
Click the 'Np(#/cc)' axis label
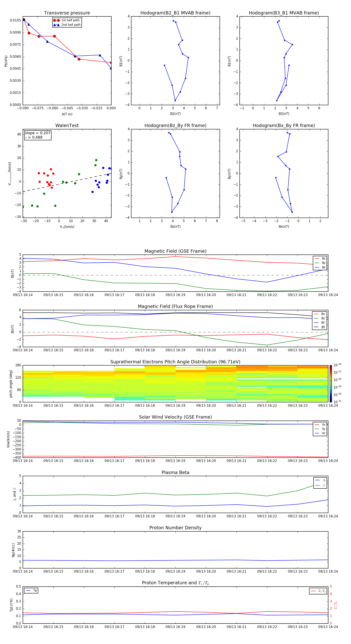click(13, 550)
